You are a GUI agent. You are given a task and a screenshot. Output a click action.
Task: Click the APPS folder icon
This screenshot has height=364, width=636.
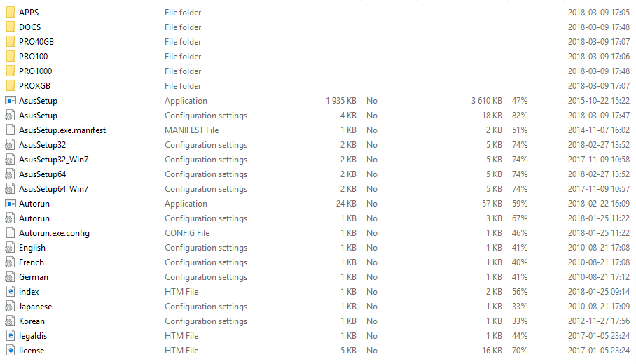[x=11, y=13]
